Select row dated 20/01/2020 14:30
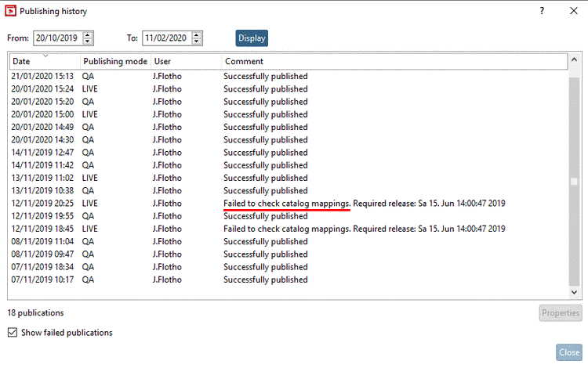Image resolution: width=588 pixels, height=368 pixels. pos(288,140)
